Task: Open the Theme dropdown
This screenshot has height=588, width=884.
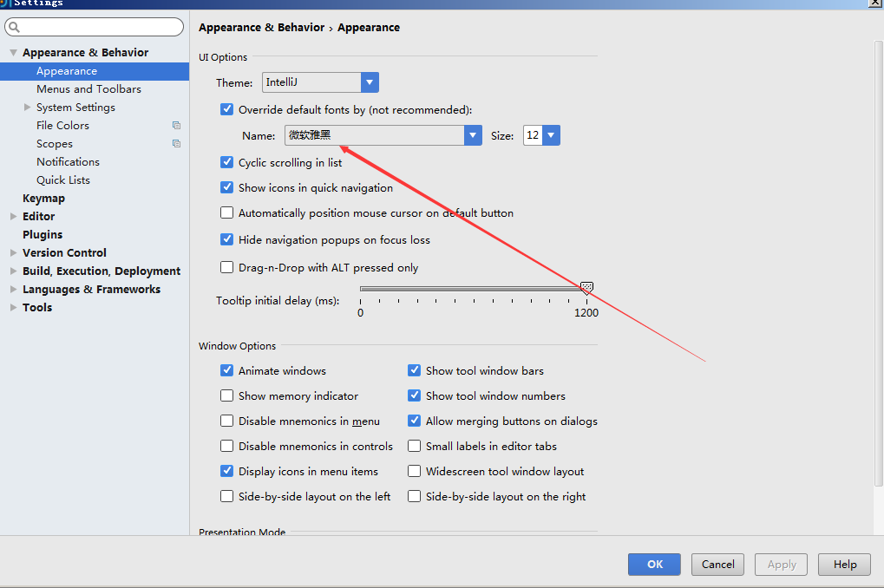Action: (x=370, y=82)
